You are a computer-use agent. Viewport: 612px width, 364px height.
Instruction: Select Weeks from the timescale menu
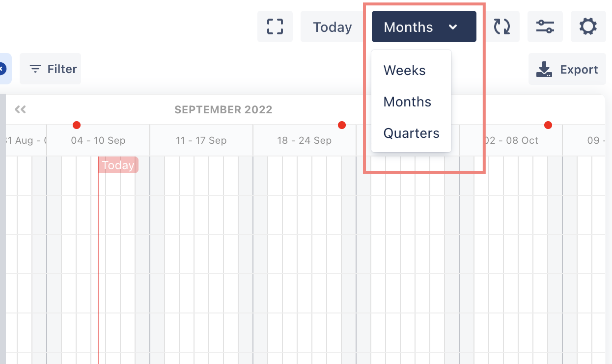point(405,71)
